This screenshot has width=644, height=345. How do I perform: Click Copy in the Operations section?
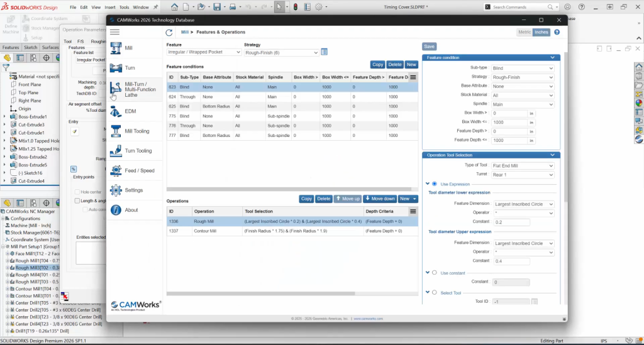coord(306,199)
